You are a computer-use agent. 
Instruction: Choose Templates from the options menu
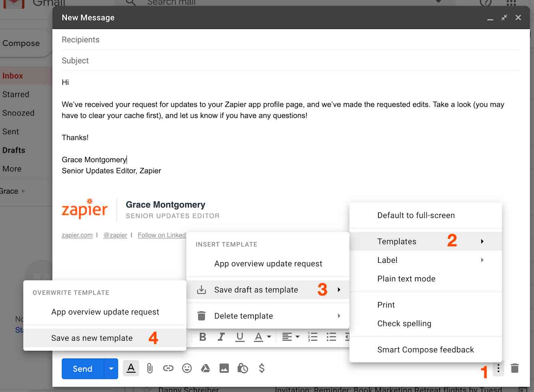[397, 241]
